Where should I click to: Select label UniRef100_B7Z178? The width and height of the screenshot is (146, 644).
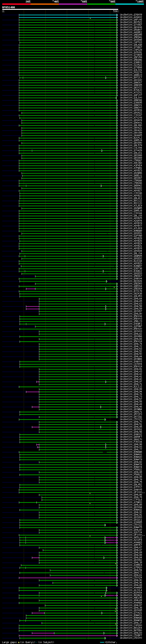pos(131,291)
